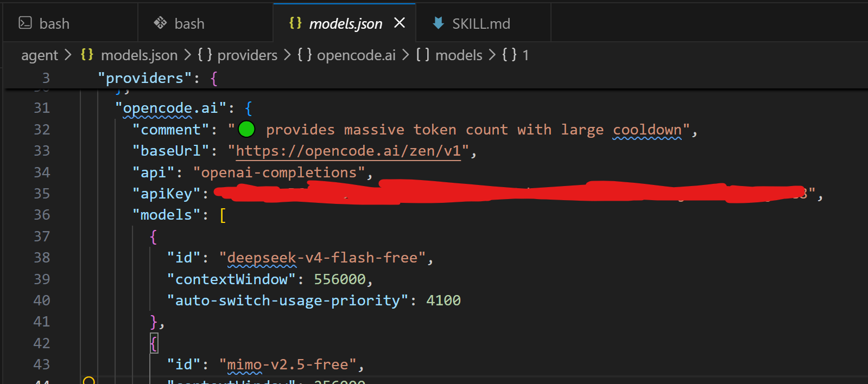
Task: Switch to the first bash tab
Action: coord(70,23)
